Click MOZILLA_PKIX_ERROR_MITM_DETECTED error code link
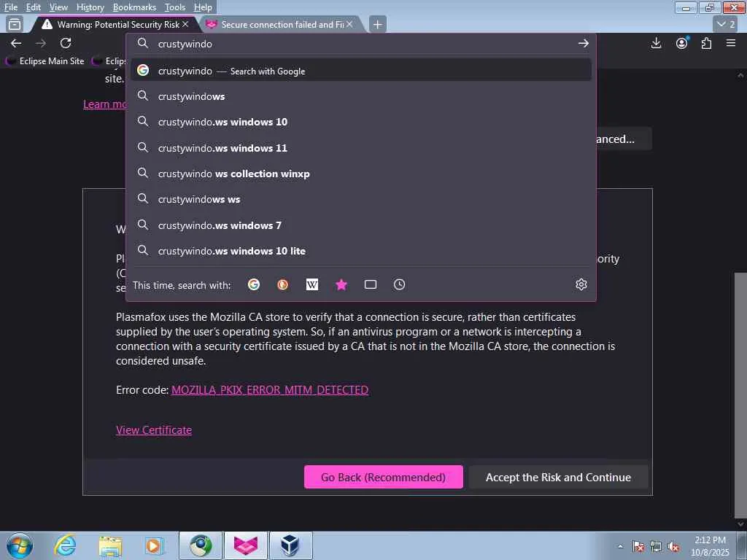747x560 pixels. (270, 390)
